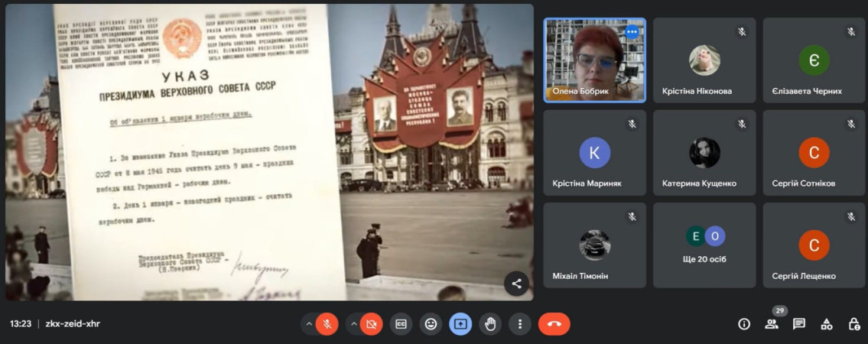Click the present screen button
Viewport: 868px width, 344px height.
tap(460, 324)
